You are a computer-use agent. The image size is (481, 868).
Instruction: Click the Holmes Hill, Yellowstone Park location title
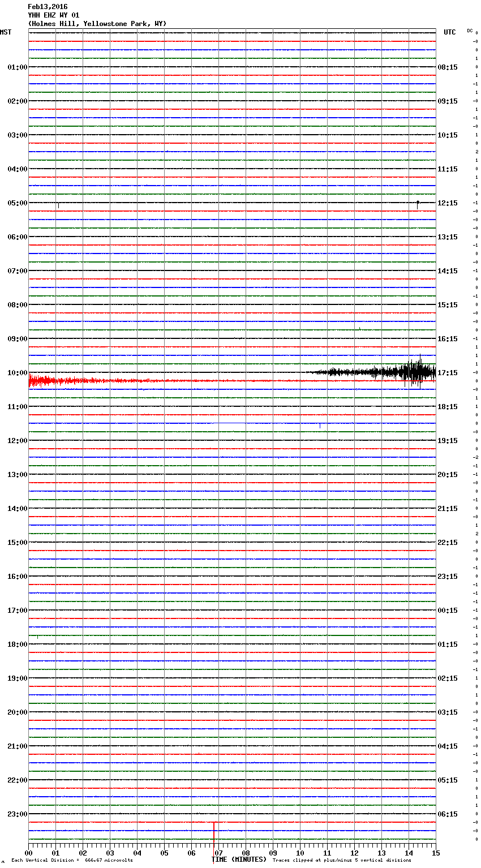pos(97,24)
